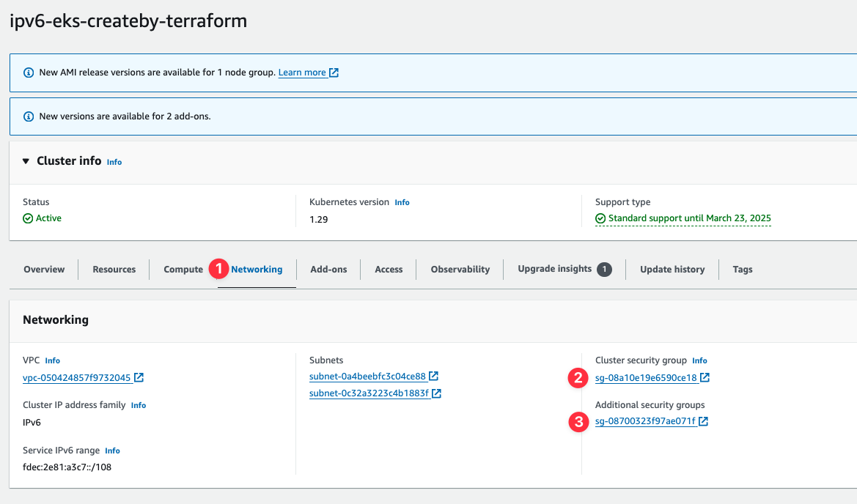This screenshot has width=857, height=504.
Task: Click external link icon after Learn more
Action: pos(334,72)
